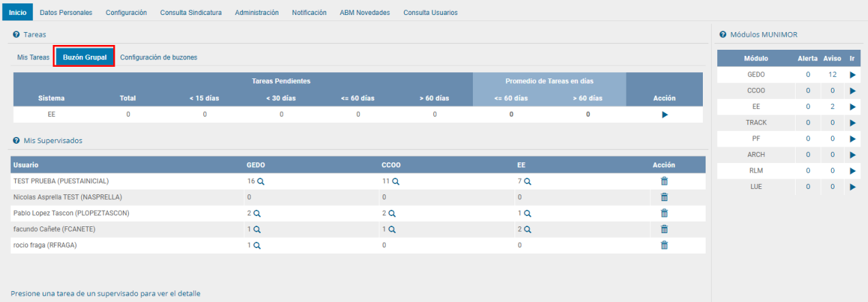The height and width of the screenshot is (302, 868).
Task: Delete supervised user rocio fraga
Action: point(664,245)
